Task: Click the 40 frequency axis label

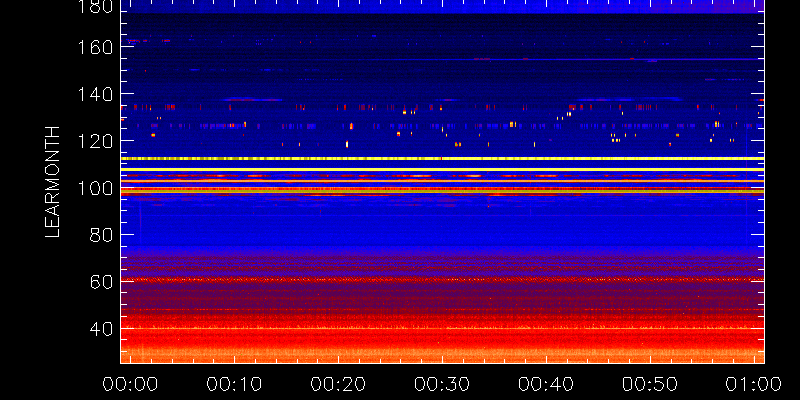Action: [101, 329]
